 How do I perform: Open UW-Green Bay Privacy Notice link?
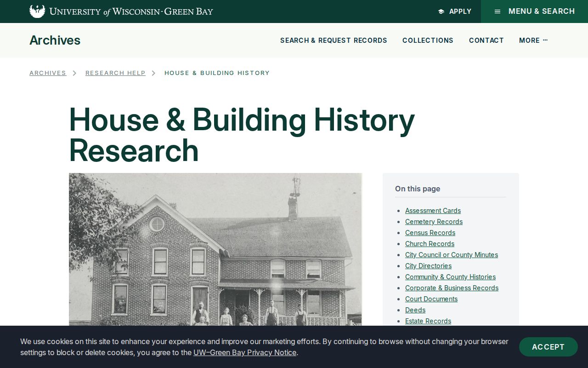(245, 352)
